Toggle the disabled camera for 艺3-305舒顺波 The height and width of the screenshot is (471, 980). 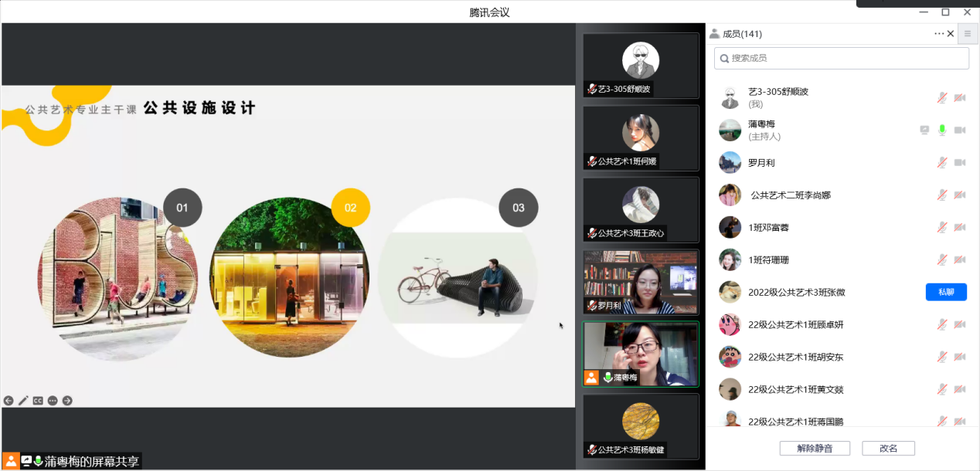coord(960,97)
